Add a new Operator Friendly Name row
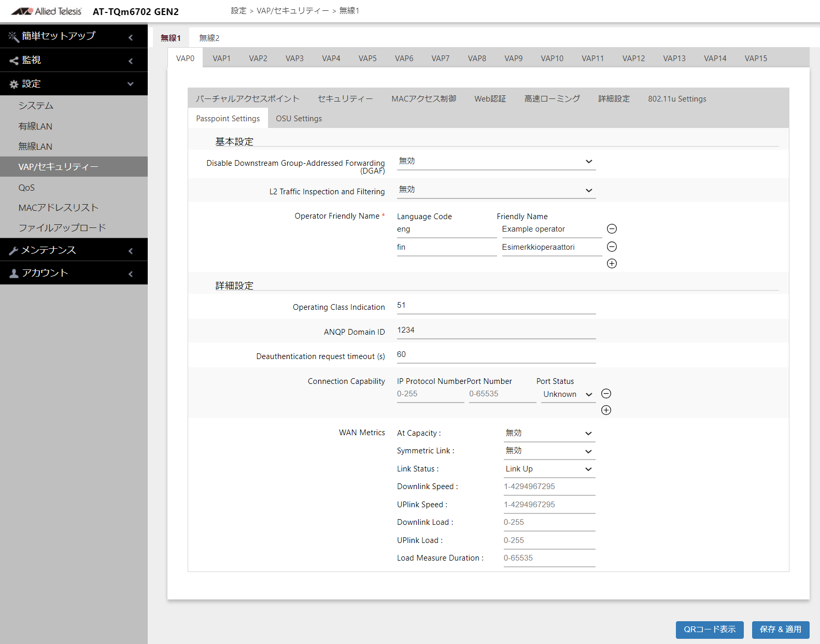This screenshot has height=644, width=820. [x=612, y=263]
